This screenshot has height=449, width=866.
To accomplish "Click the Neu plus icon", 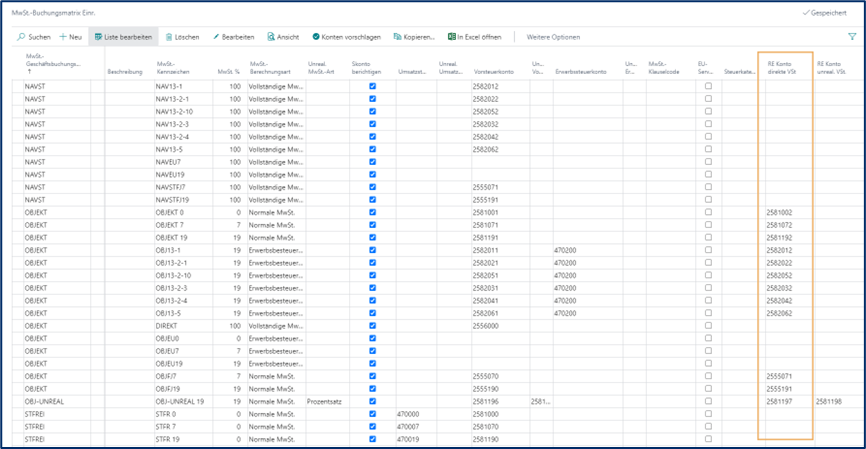I will point(63,37).
